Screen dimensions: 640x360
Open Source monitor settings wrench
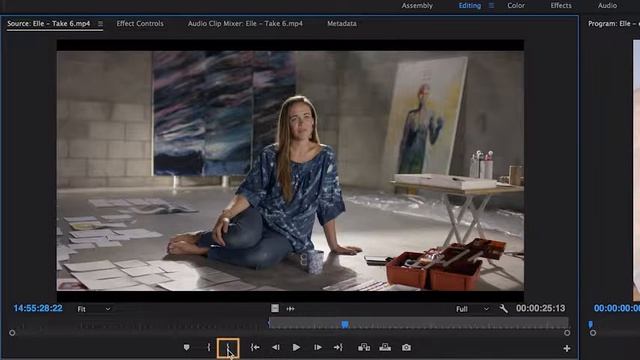click(x=503, y=309)
